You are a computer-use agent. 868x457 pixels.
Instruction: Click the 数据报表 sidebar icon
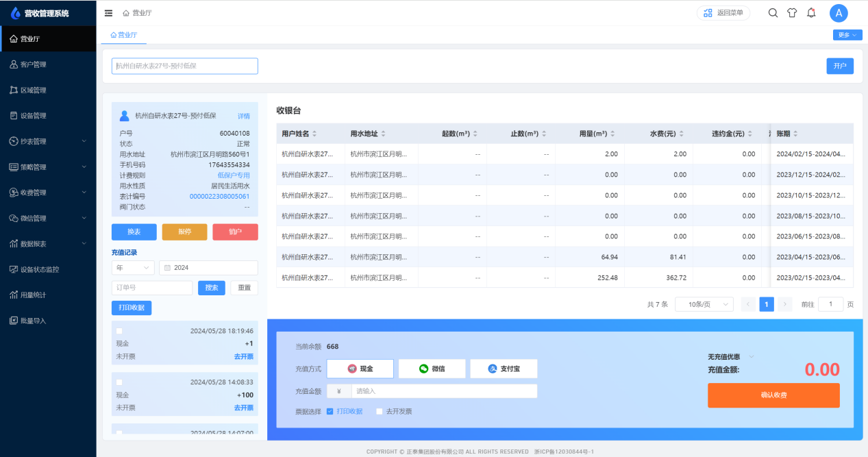14,244
